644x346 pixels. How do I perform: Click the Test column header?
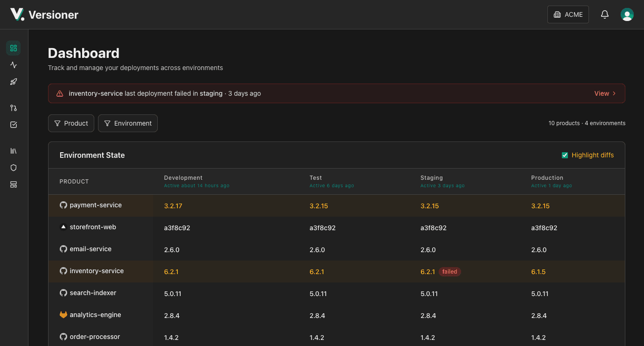(x=316, y=178)
